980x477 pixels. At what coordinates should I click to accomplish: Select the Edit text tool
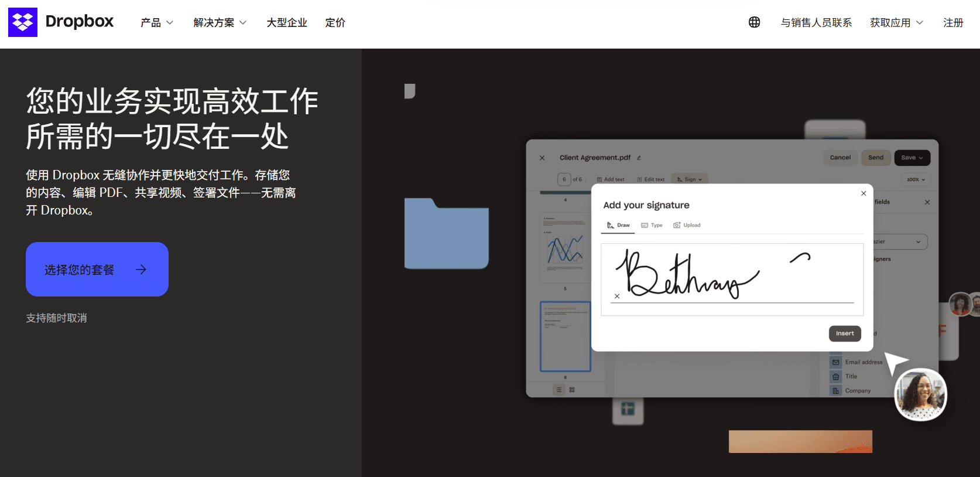(x=651, y=179)
